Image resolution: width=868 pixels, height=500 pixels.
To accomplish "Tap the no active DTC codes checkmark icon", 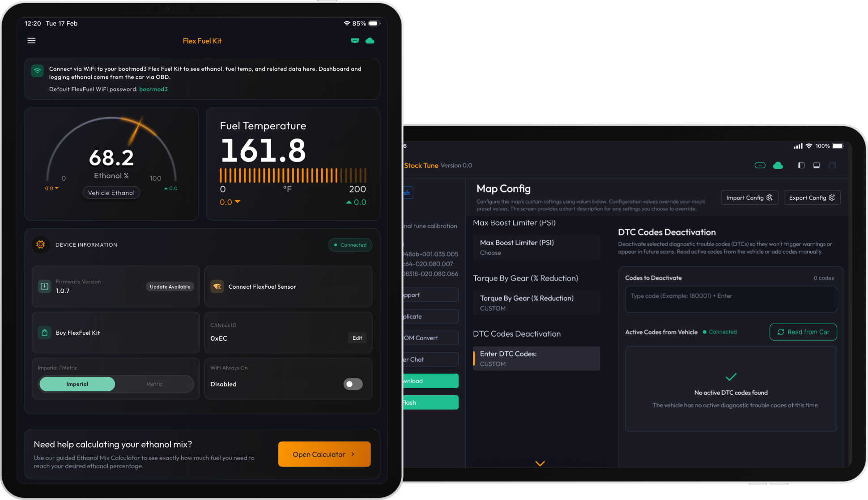I will pos(731,377).
